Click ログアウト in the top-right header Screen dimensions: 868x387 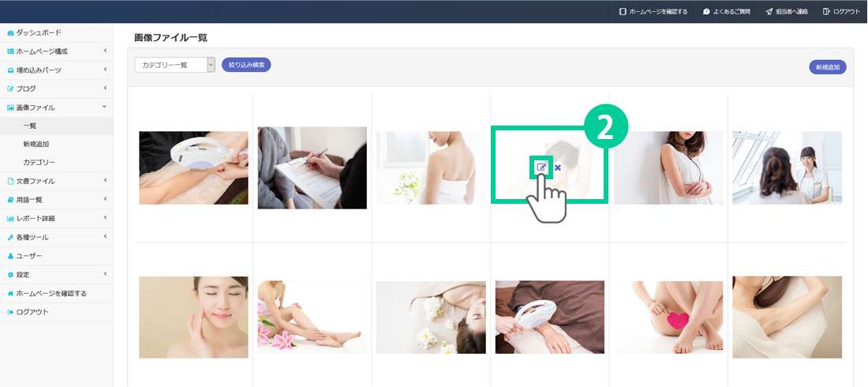[841, 11]
